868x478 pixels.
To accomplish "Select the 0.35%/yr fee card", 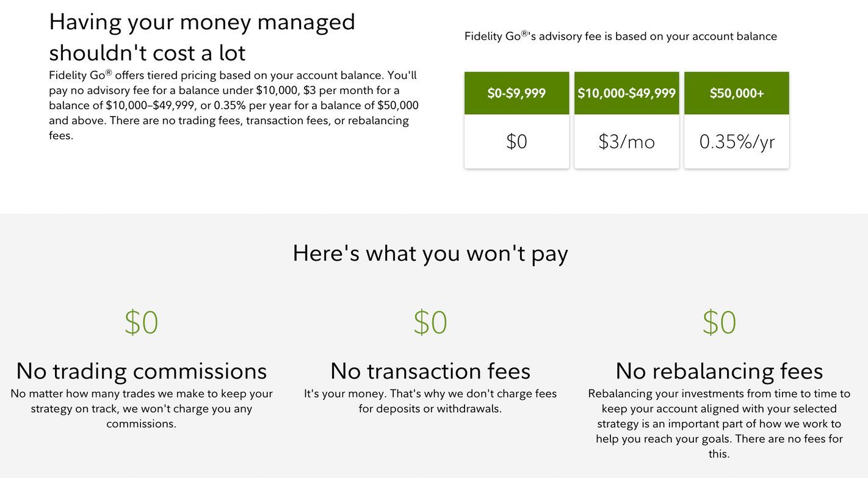I will [x=736, y=142].
